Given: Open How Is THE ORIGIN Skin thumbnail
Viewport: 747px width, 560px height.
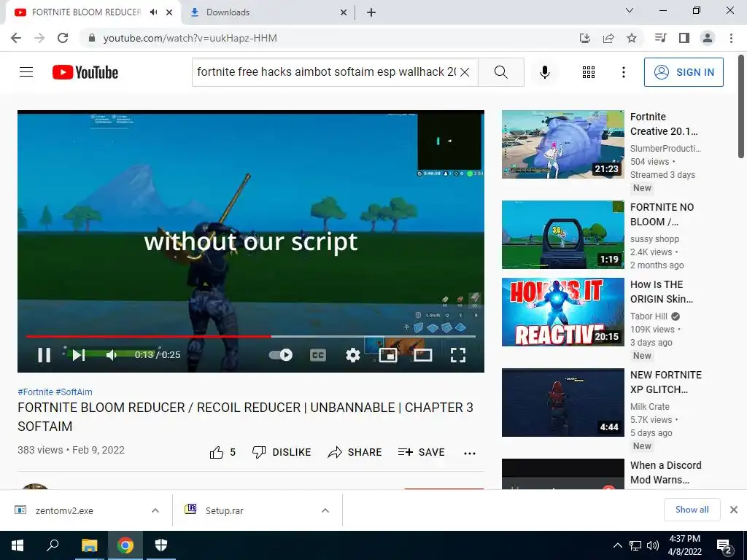Looking at the screenshot, I should [x=562, y=312].
